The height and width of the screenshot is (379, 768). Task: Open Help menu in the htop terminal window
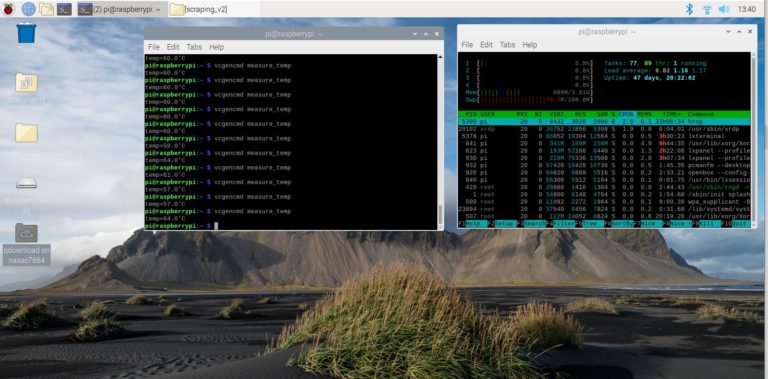pos(530,45)
